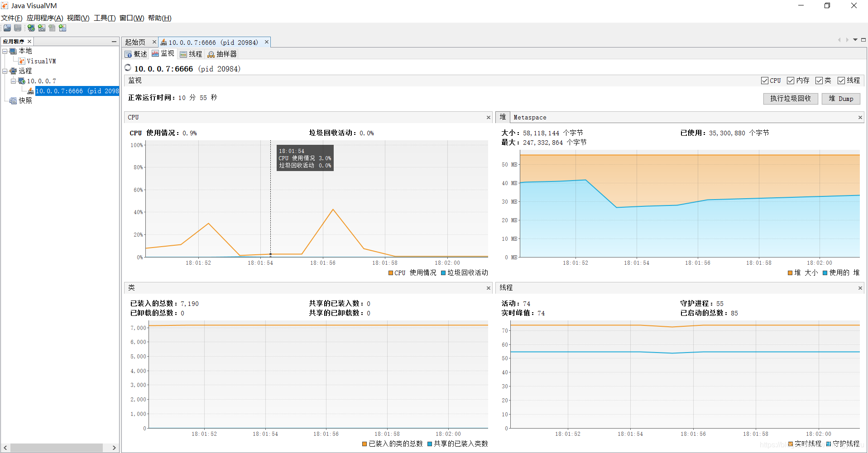The image size is (868, 453).
Task: Switch to the 起始页 tab
Action: point(135,42)
